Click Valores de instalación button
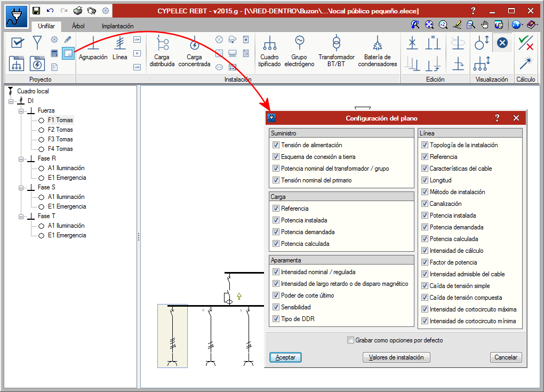 click(396, 357)
